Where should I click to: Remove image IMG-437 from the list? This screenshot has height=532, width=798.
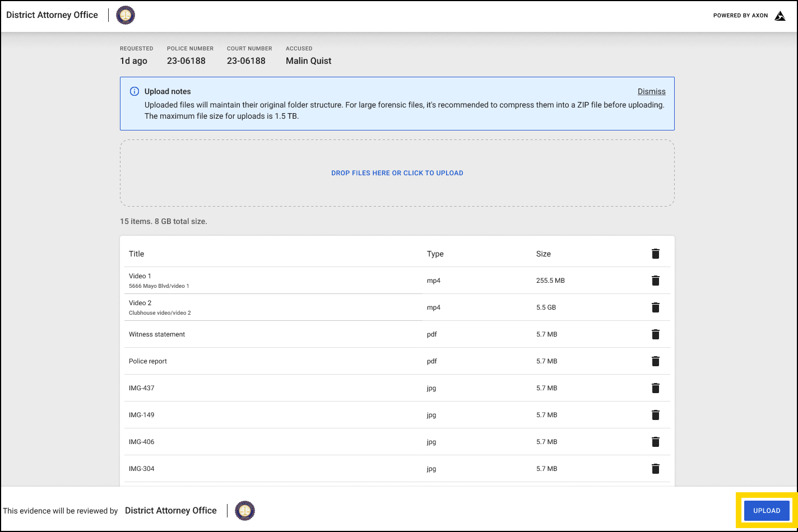(x=655, y=388)
